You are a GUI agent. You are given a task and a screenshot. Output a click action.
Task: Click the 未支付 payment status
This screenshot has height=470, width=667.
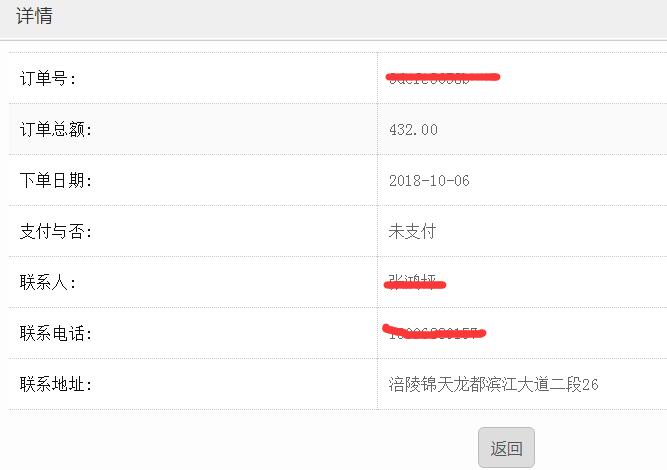(x=412, y=231)
